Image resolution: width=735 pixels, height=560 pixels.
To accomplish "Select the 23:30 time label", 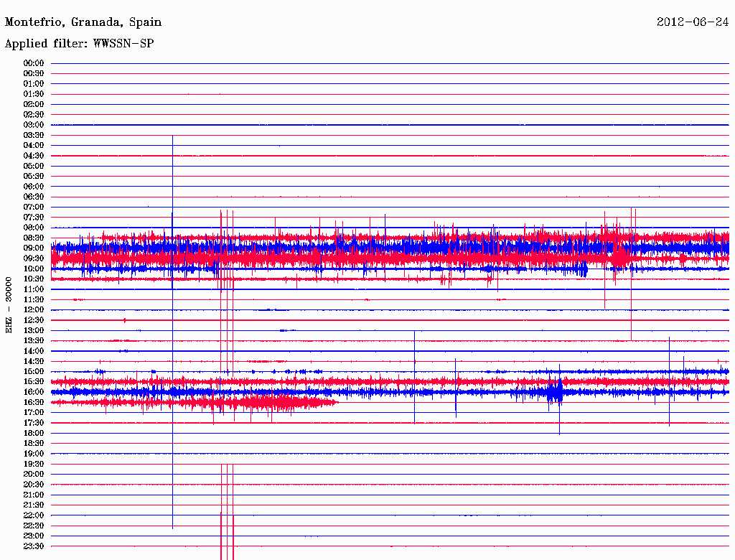I will tap(33, 546).
